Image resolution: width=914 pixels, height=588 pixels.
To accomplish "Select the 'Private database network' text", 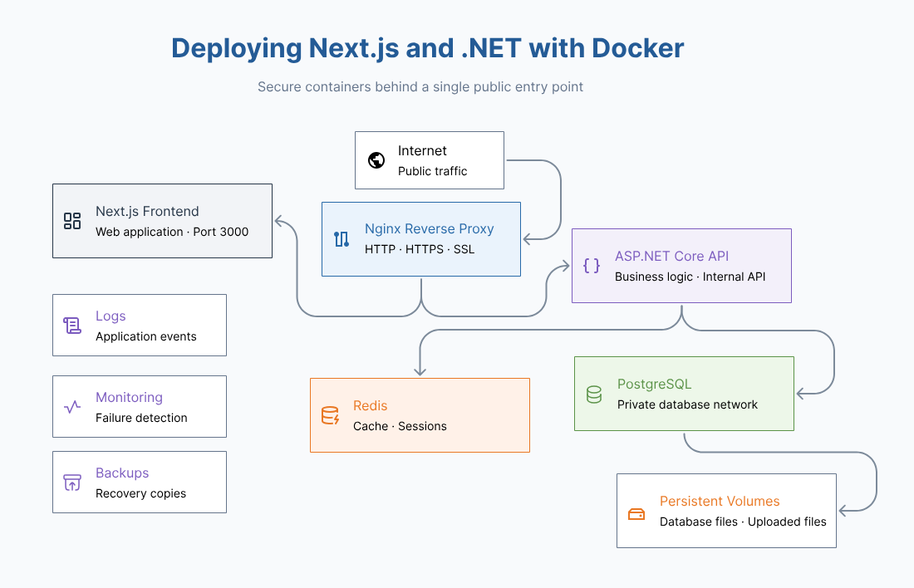I will 688,405.
